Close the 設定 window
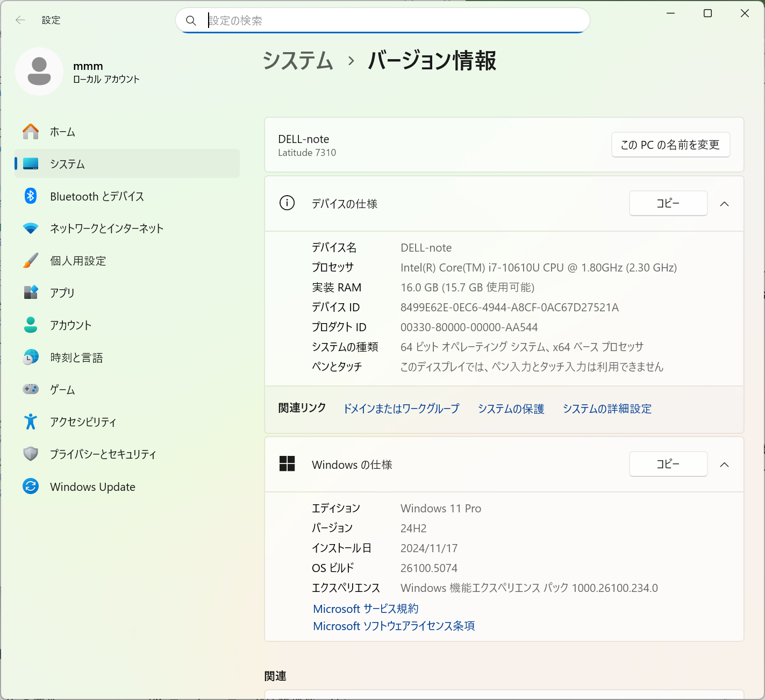765x700 pixels. (x=745, y=13)
